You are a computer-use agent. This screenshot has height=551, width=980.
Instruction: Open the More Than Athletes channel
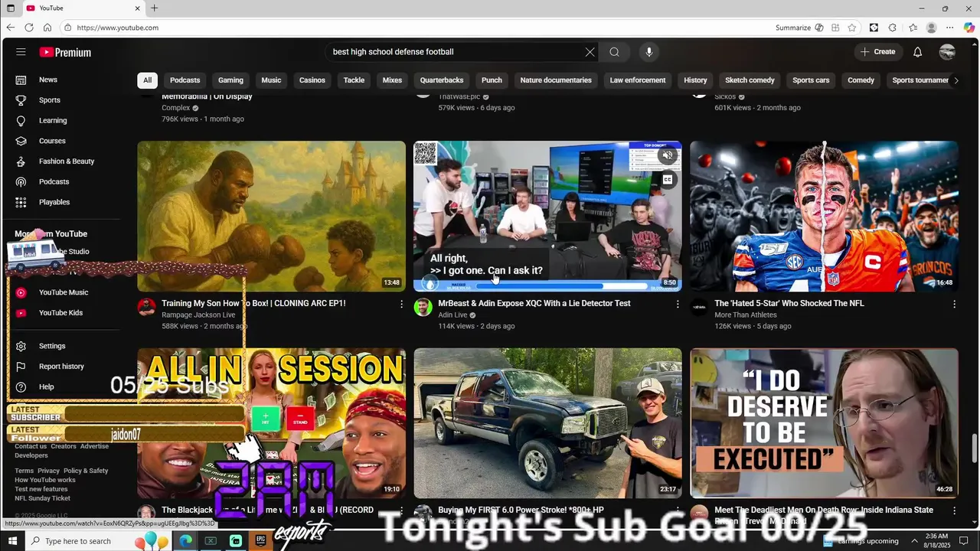(x=746, y=315)
